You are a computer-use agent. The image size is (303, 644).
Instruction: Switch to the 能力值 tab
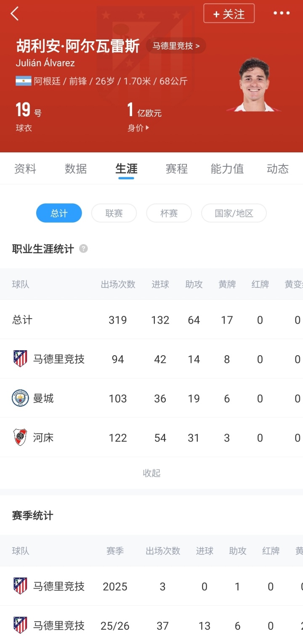pos(227,169)
